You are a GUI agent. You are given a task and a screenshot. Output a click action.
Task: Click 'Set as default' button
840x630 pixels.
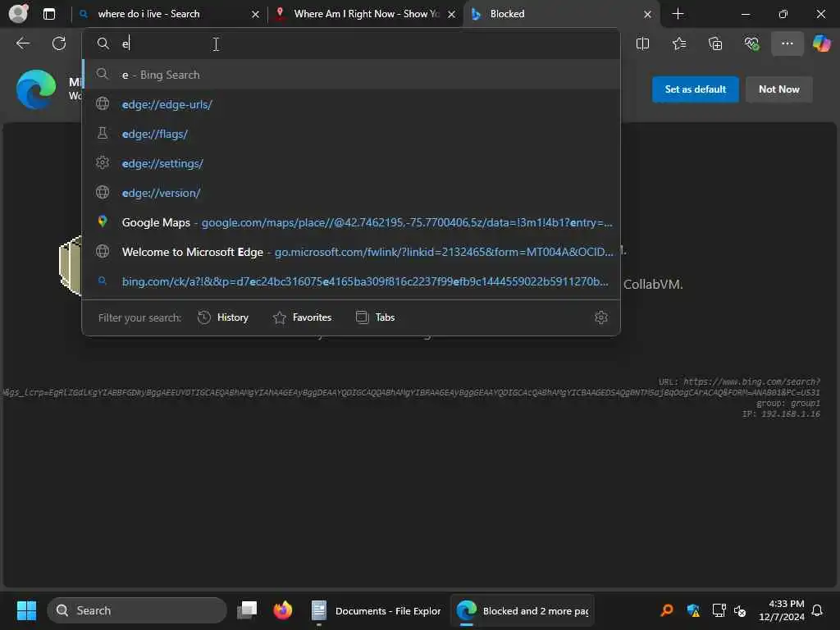click(695, 89)
